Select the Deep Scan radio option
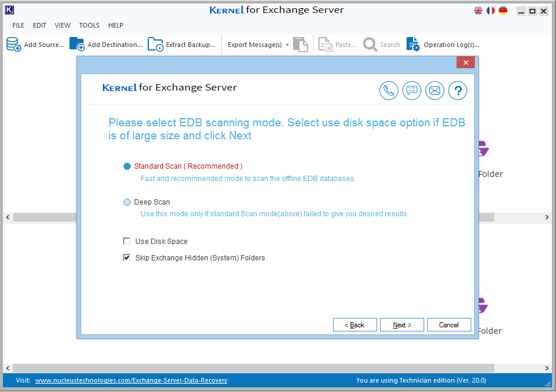This screenshot has width=556, height=392. tap(127, 202)
